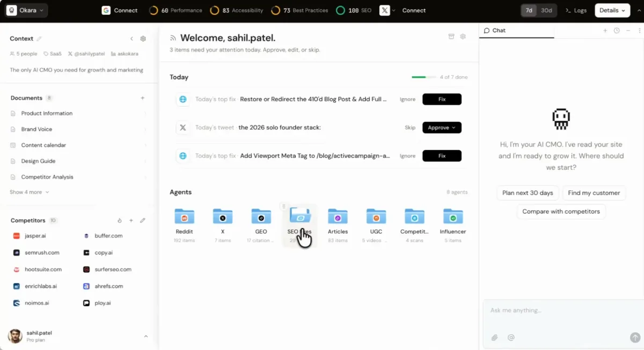Open chat history clock icon
The image size is (644, 350).
pyautogui.click(x=617, y=31)
